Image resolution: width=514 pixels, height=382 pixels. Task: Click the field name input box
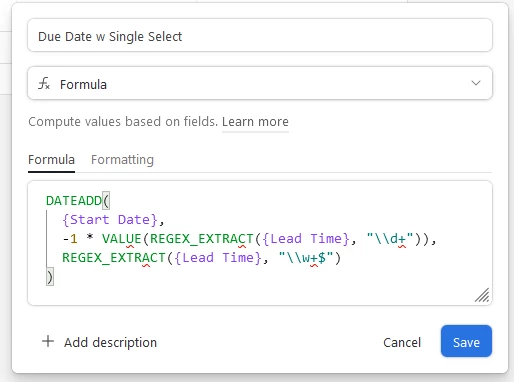[260, 35]
